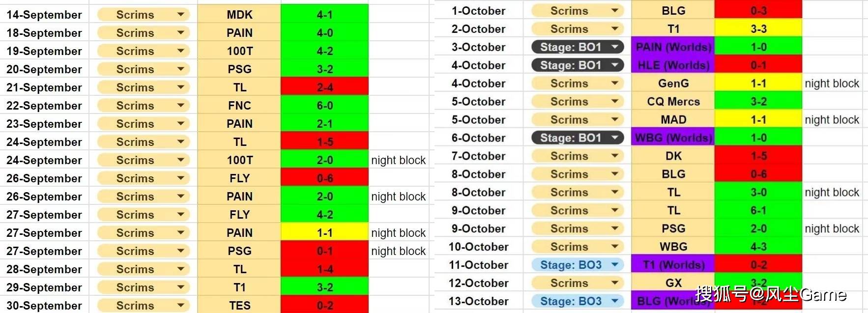Select the HLE (Worlds) opponent cell

(x=673, y=65)
